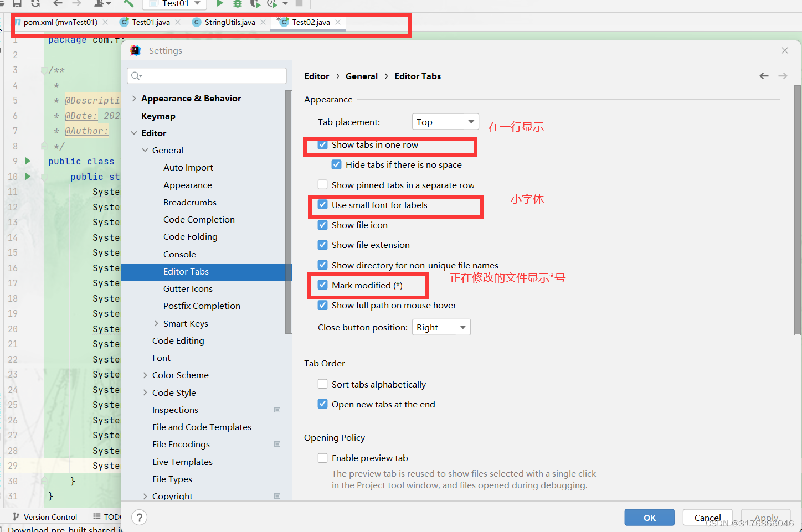Navigate back with the toolbar arrow

point(58,3)
